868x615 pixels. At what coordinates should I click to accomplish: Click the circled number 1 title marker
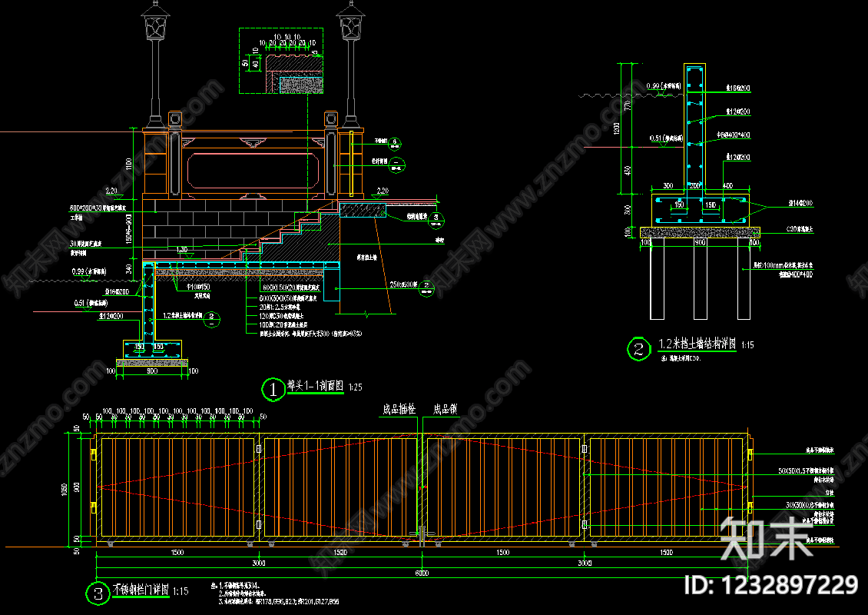273,390
